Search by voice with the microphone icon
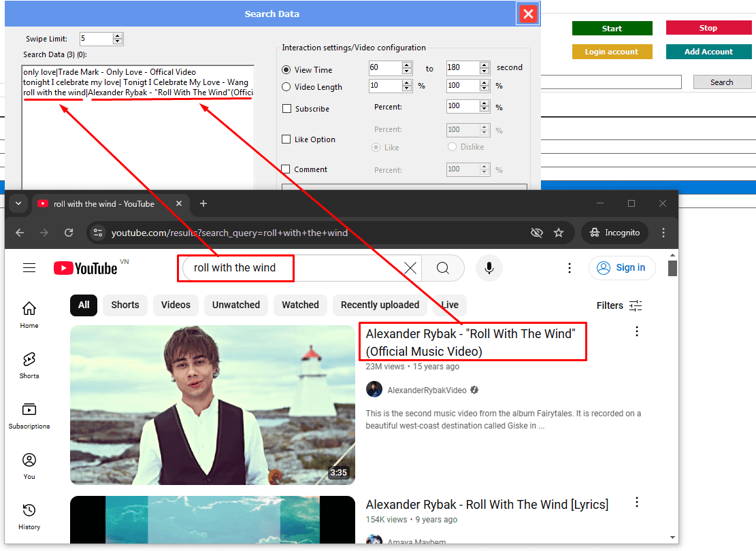This screenshot has height=551, width=756. click(489, 267)
